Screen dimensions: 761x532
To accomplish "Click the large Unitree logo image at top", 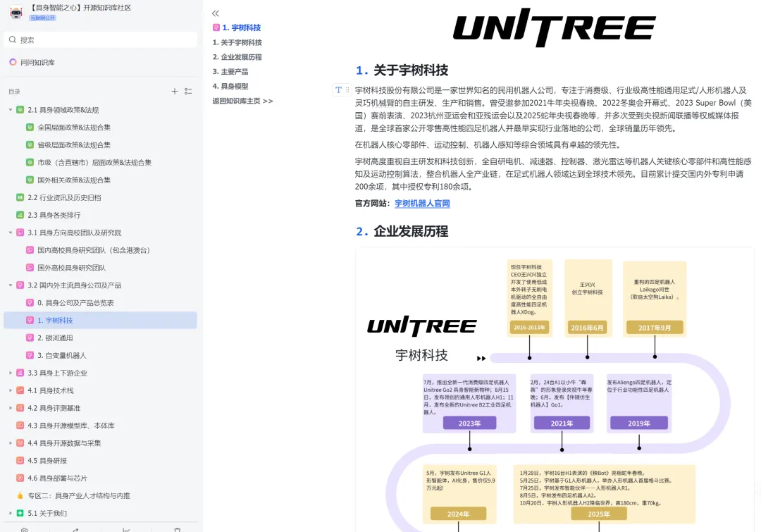I will (555, 27).
